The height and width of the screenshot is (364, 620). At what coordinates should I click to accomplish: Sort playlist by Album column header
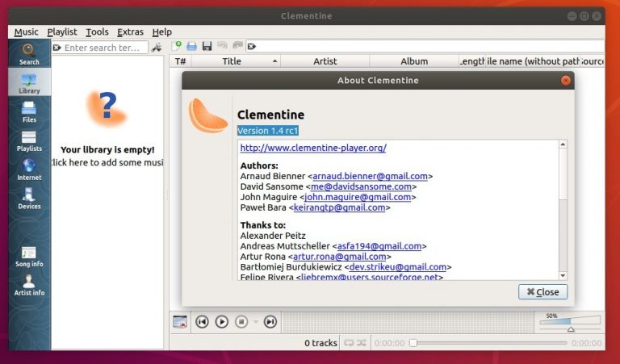click(x=414, y=61)
